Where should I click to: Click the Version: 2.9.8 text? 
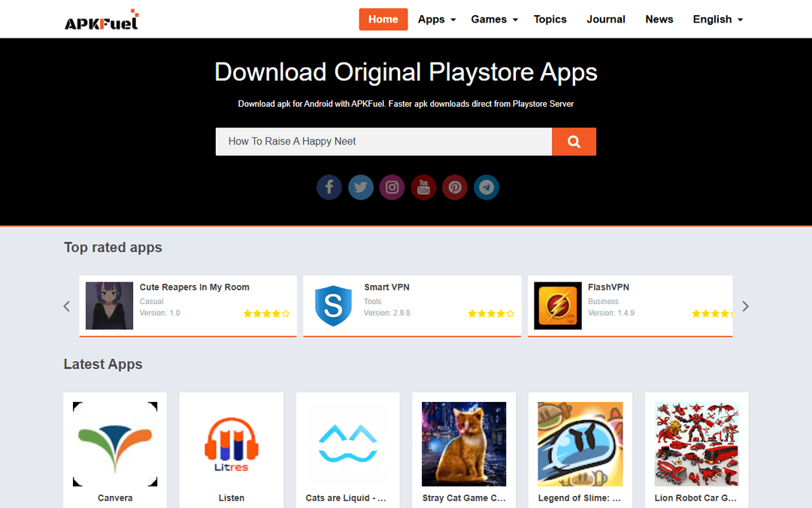387,313
